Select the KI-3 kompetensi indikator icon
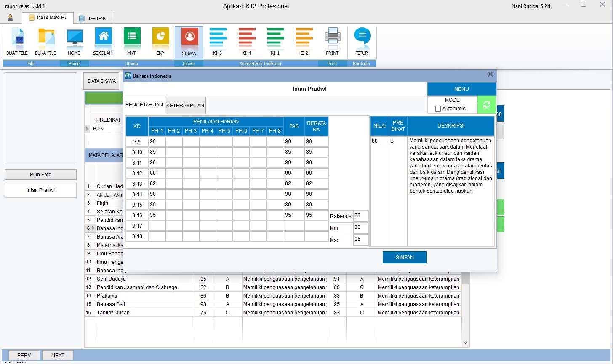 [218, 41]
